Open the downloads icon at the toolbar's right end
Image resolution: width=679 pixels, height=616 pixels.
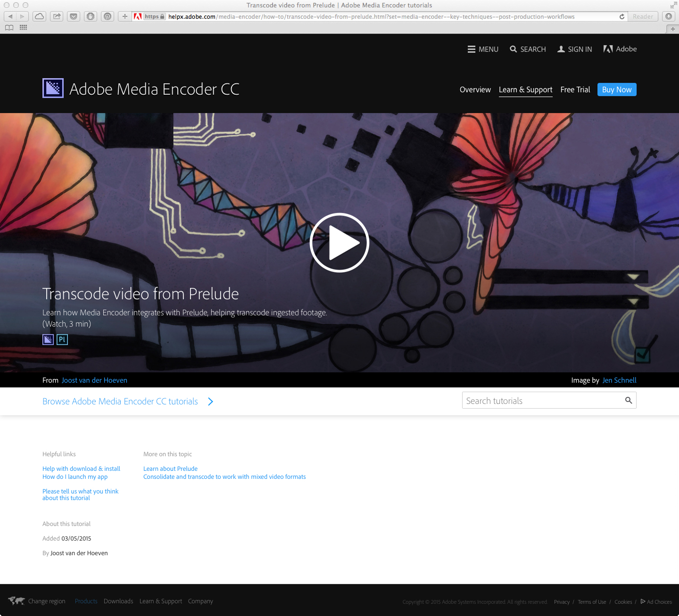pos(668,16)
